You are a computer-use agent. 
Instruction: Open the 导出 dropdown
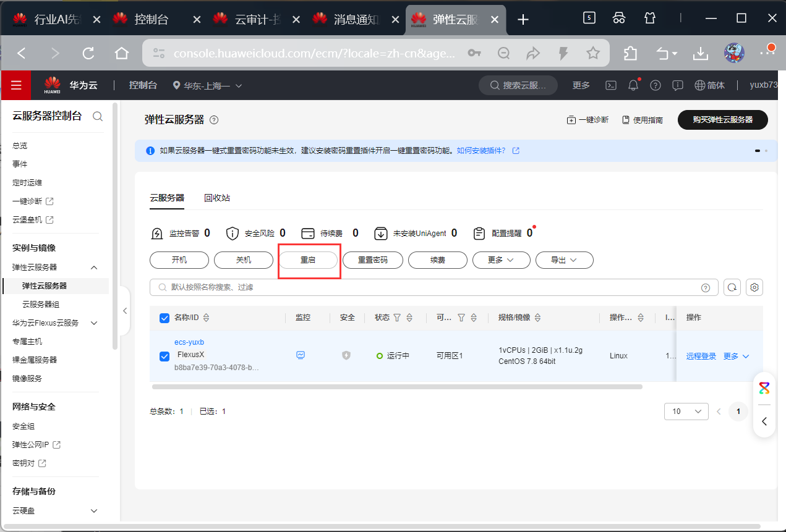pos(565,260)
